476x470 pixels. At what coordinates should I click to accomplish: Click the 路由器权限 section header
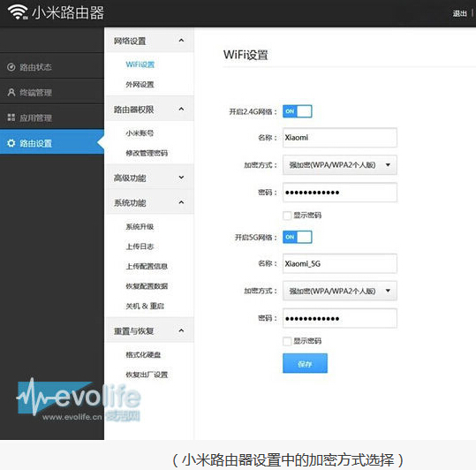(x=149, y=109)
